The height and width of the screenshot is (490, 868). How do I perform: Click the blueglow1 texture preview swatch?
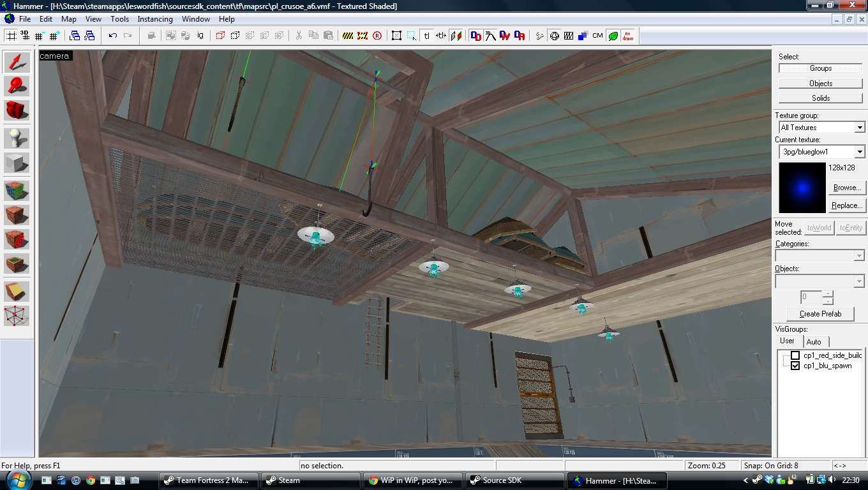(x=802, y=188)
